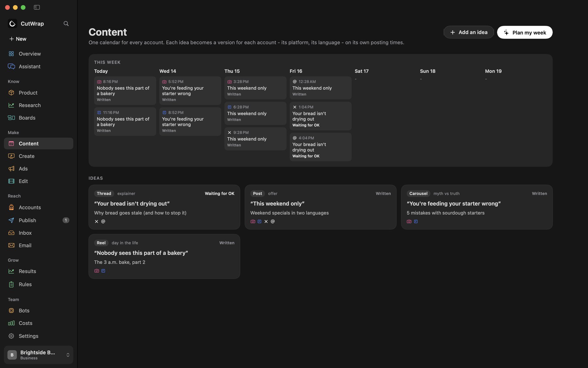Image resolution: width=588 pixels, height=368 pixels.
Task: Click the Sat 17 day header
Action: pyautogui.click(x=362, y=71)
